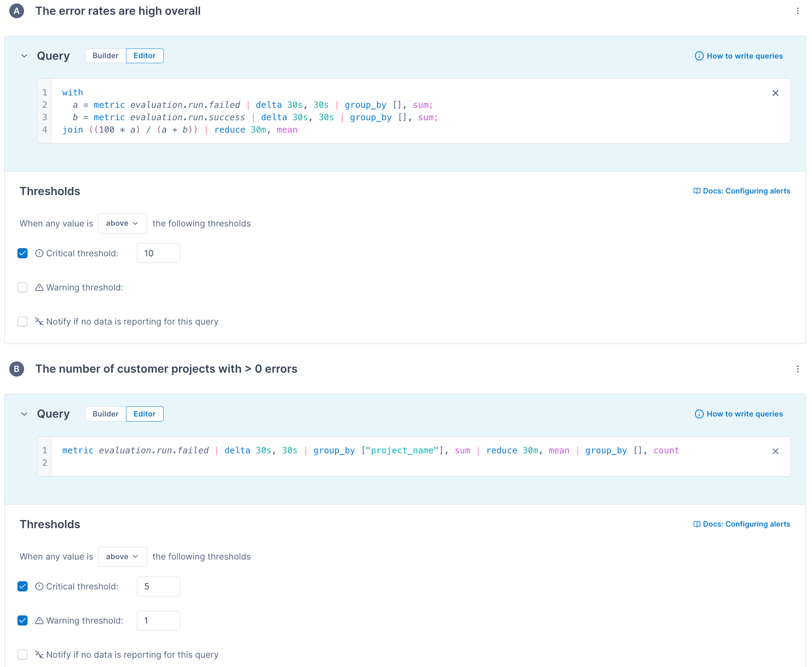The height and width of the screenshot is (667, 812).
Task: Clear the query in section A
Action: [776, 93]
